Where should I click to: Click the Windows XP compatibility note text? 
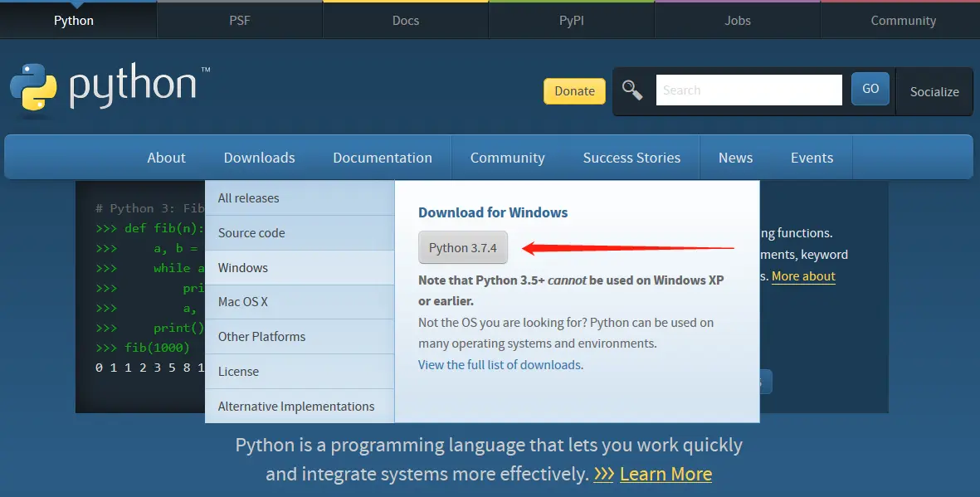571,290
